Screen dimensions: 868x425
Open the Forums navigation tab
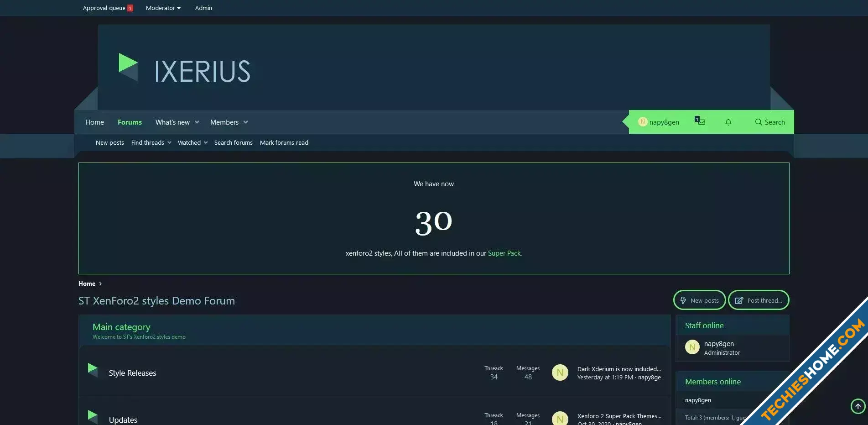pos(130,122)
